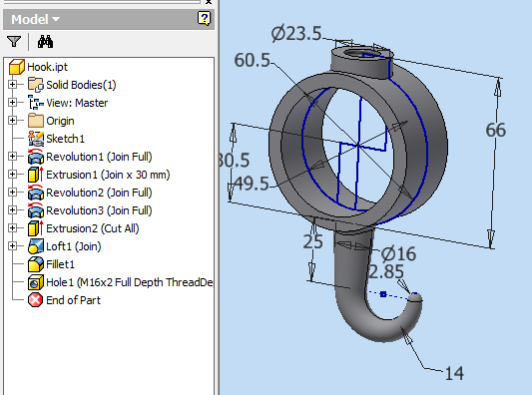
Task: Click the Ø23.5 dimension label
Action: pos(296,34)
